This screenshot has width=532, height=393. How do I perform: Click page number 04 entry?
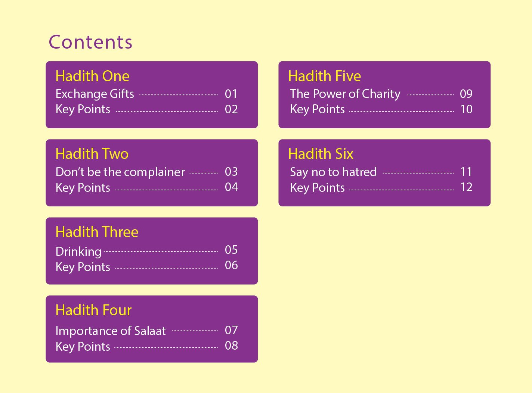(x=231, y=187)
